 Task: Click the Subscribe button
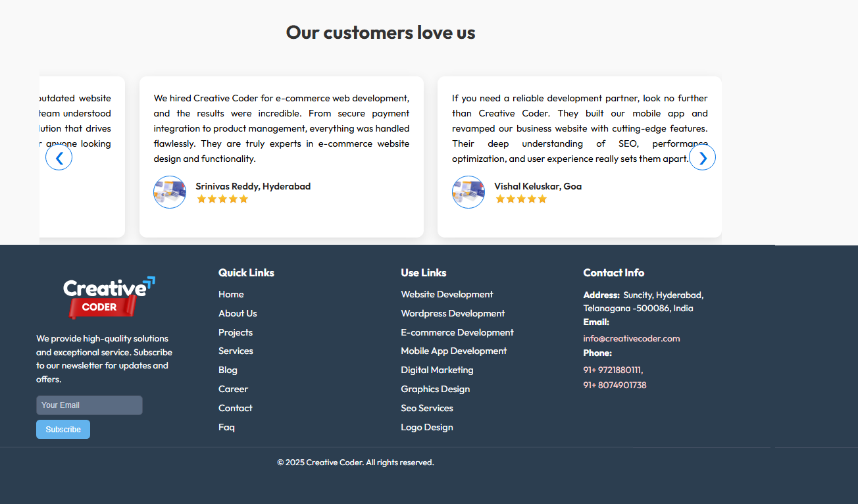pyautogui.click(x=63, y=430)
